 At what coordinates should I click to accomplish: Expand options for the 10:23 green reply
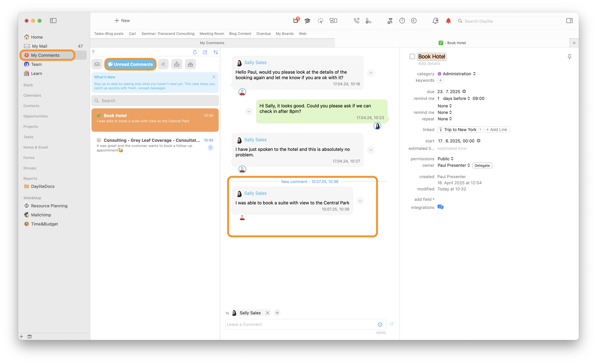[249, 111]
